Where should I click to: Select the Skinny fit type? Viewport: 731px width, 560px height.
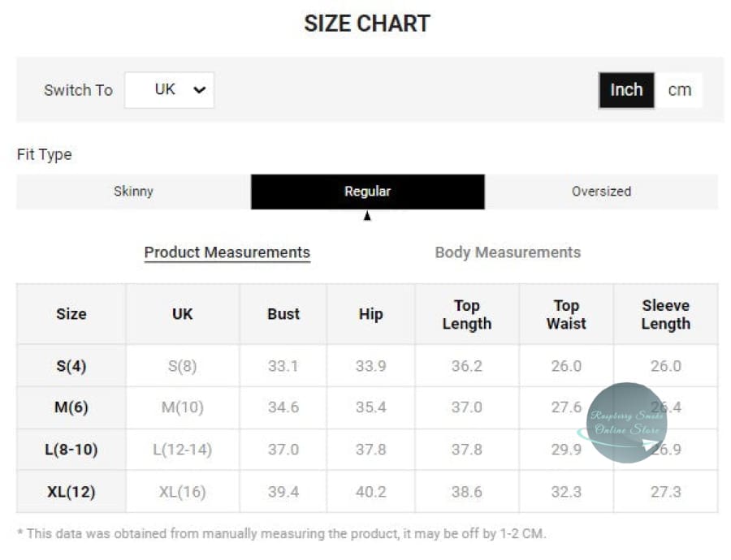click(x=133, y=192)
